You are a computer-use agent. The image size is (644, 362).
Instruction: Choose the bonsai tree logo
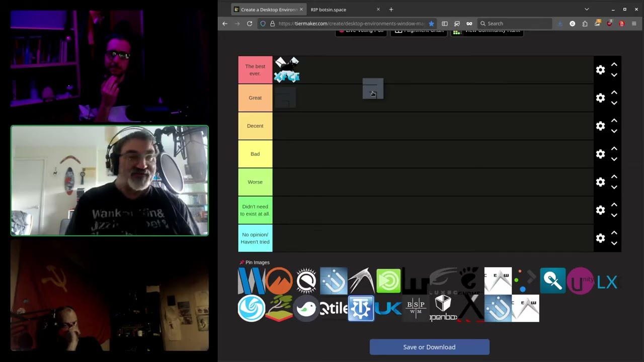(x=279, y=308)
